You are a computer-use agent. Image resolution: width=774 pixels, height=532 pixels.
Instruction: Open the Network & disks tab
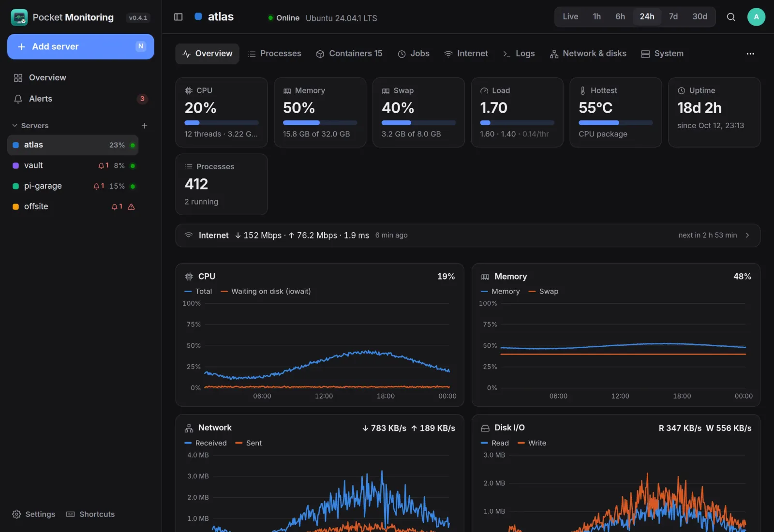pos(588,54)
